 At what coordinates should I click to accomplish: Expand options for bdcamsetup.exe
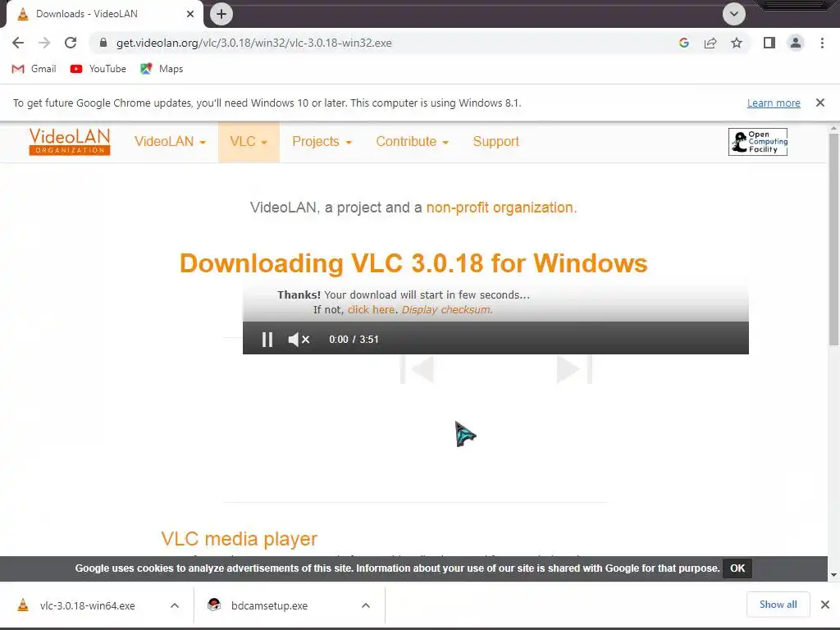tap(366, 605)
